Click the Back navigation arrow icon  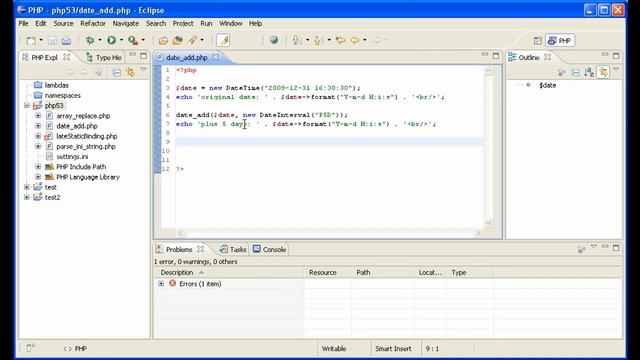click(x=355, y=40)
